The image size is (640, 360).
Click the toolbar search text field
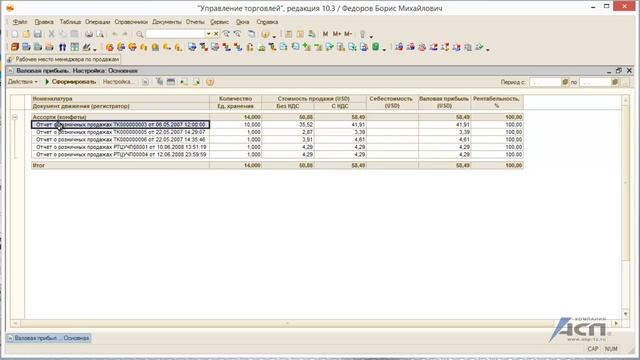tap(176, 34)
